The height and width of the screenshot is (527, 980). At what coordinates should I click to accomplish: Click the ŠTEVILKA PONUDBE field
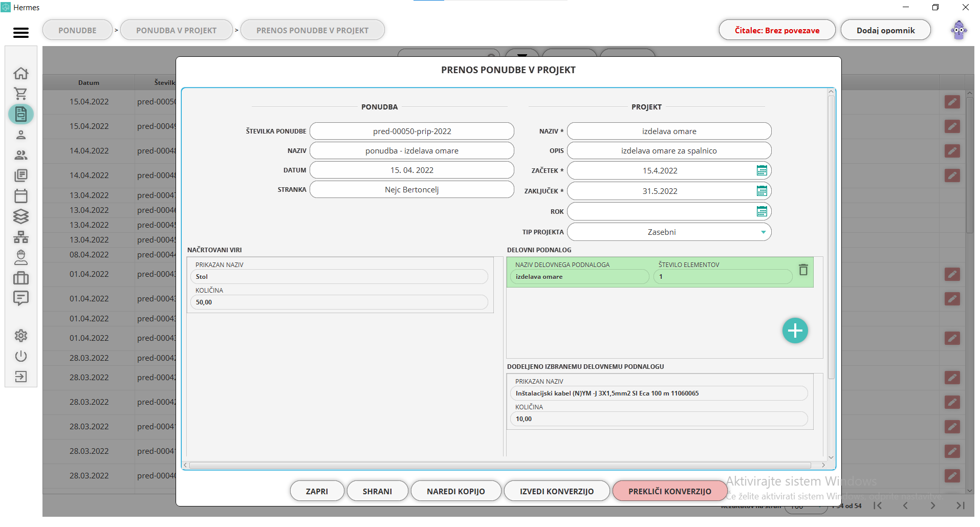point(412,131)
